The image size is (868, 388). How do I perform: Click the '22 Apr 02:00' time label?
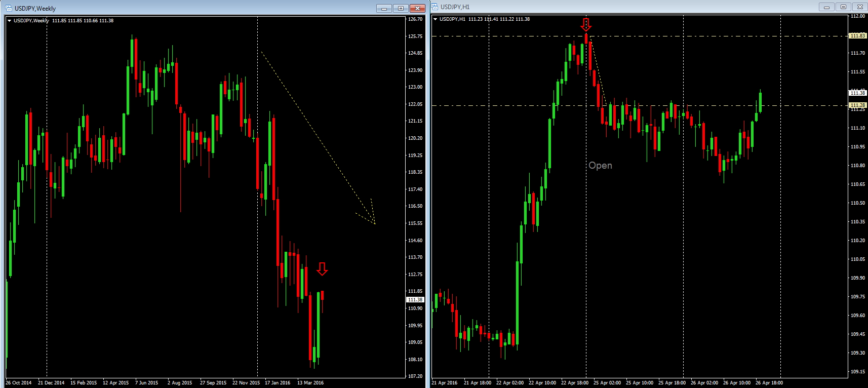(x=510, y=383)
